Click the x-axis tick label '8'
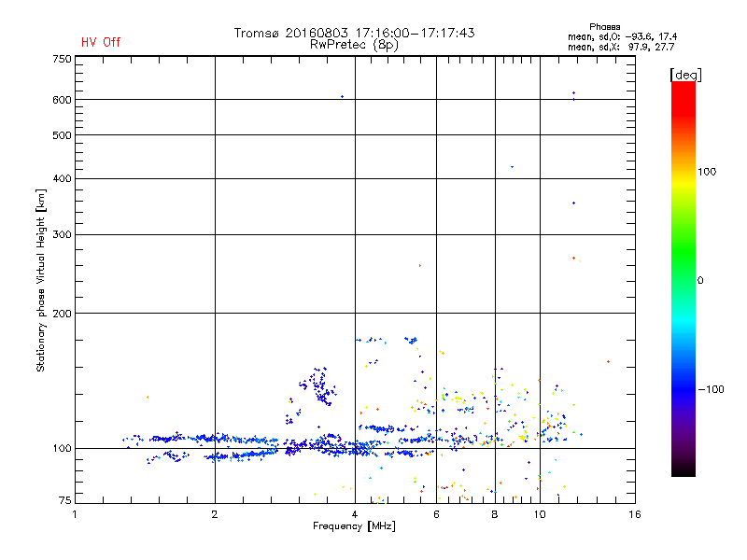This screenshot has width=747, height=560. pyautogui.click(x=495, y=514)
